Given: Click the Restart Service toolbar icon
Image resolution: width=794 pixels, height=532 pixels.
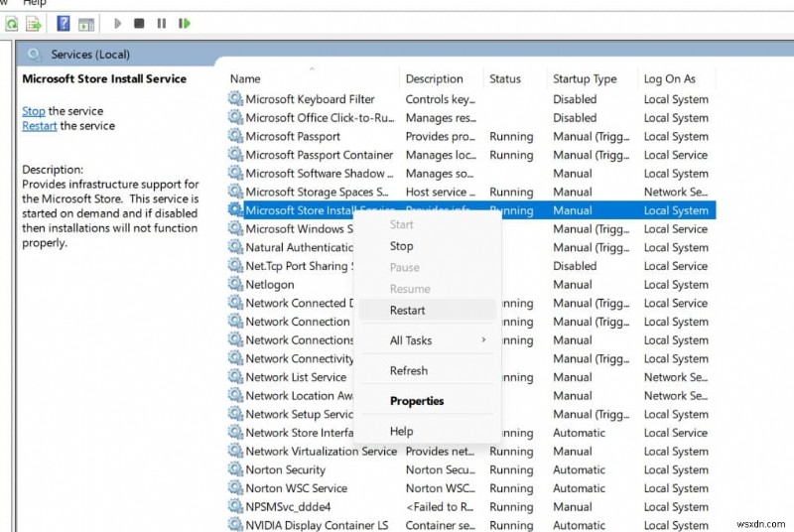Looking at the screenshot, I should click(x=185, y=23).
